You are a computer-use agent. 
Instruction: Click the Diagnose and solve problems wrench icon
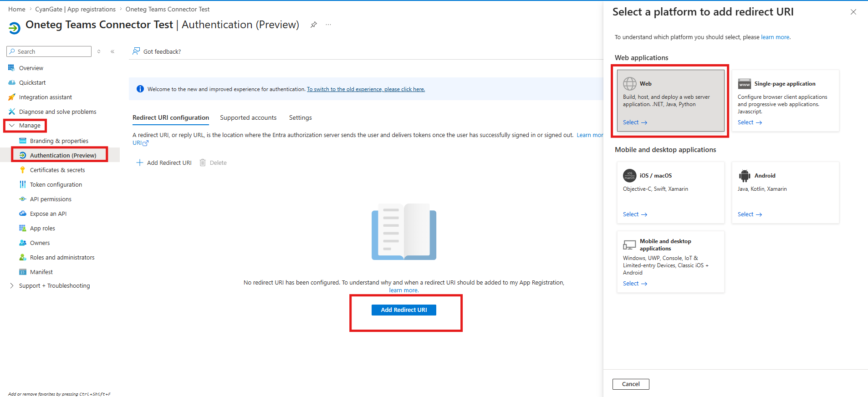12,112
